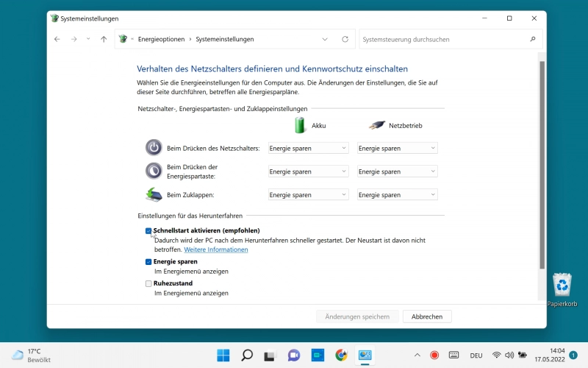588x368 pixels.
Task: Click the Energiespartaste moon icon
Action: (154, 171)
